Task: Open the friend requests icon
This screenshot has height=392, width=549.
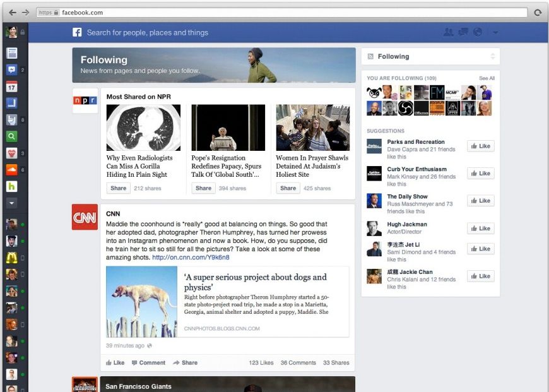Action: [449, 32]
